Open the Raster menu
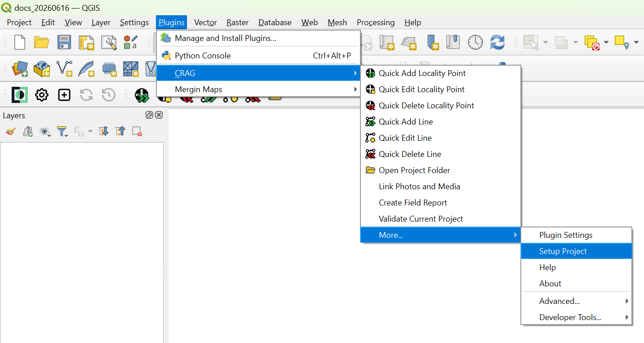This screenshot has width=644, height=343. 237,22
